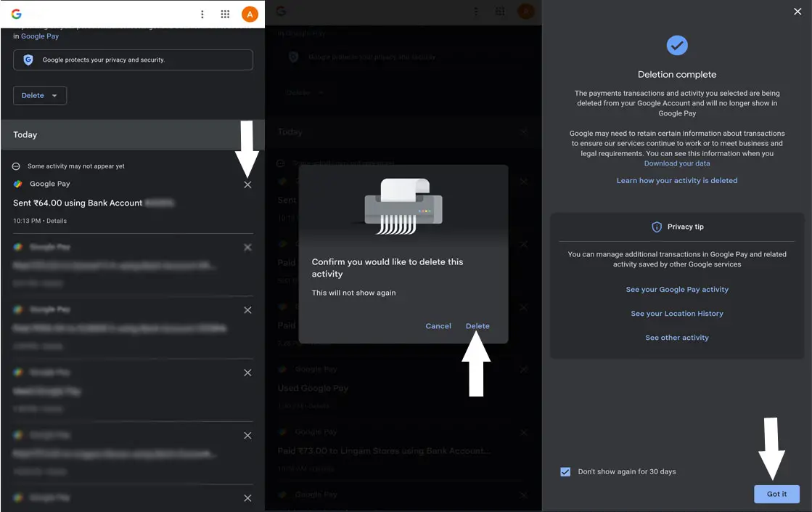The image size is (812, 512).
Task: Click 'This will not show again' text
Action: coord(353,293)
